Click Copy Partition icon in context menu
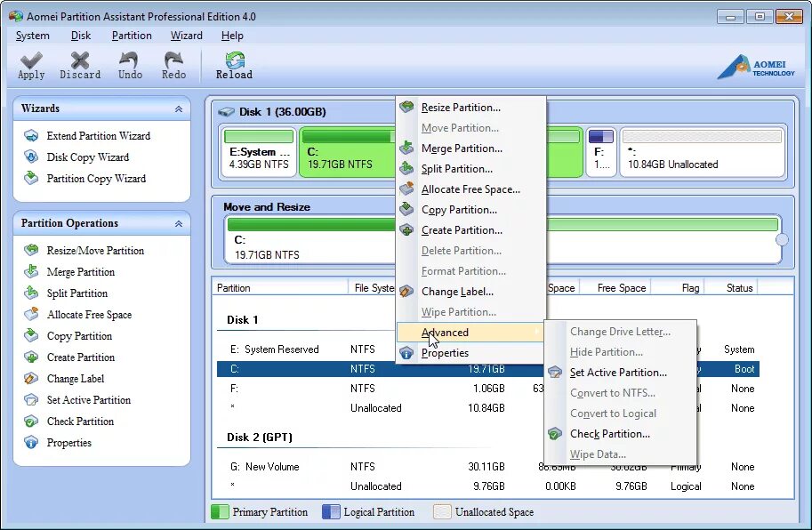Viewport: 812px width, 530px height. (407, 209)
